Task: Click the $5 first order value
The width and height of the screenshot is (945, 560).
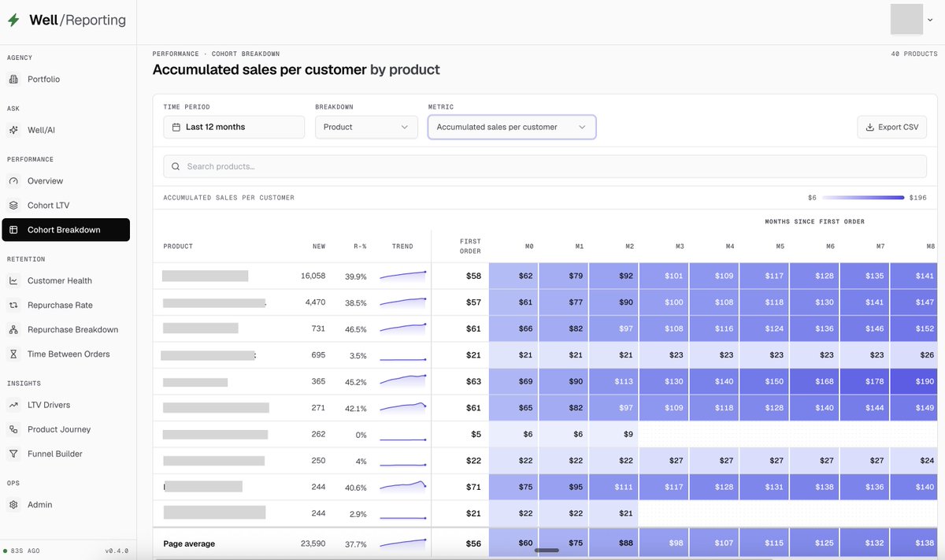Action: [476, 435]
